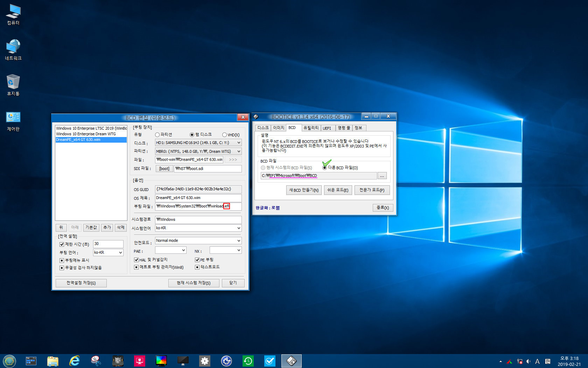Click the OS 제목 input field
Viewport: 588px width, 368px height.
(198, 198)
